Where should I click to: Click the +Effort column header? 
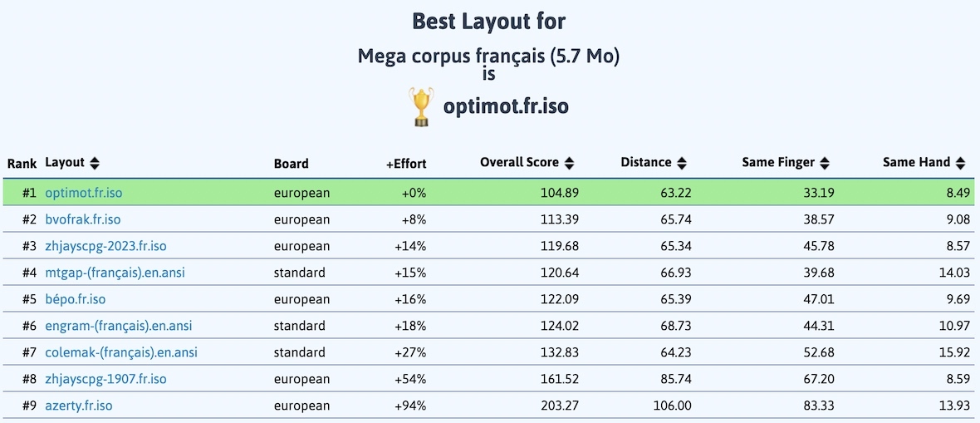pos(406,164)
